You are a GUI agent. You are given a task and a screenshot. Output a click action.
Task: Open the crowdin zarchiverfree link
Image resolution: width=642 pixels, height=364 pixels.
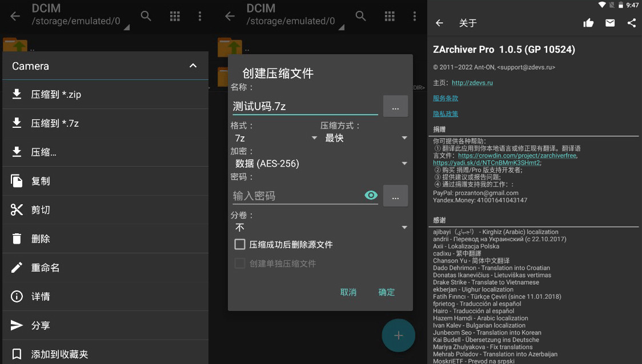pos(517,155)
